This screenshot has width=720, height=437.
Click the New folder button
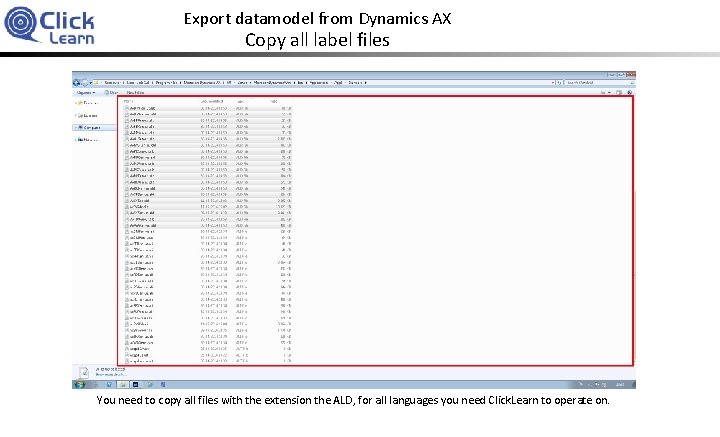[x=135, y=93]
